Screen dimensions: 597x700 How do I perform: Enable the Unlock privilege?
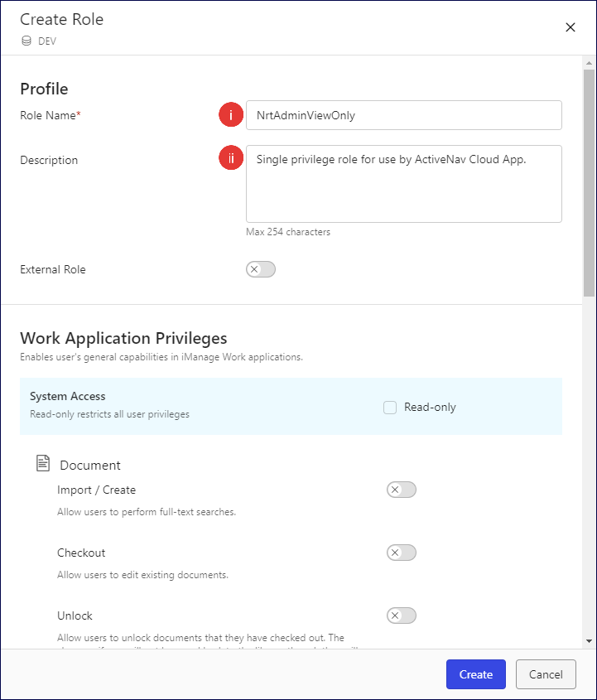point(401,616)
